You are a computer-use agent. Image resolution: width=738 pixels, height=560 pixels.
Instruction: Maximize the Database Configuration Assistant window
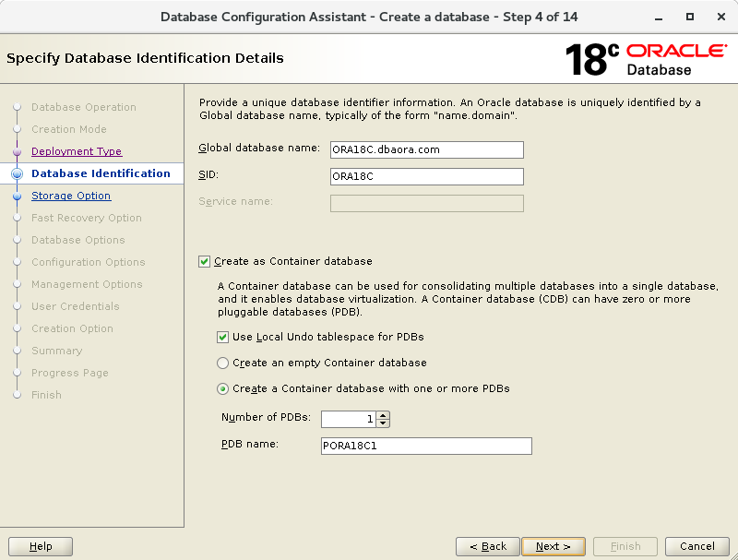pyautogui.click(x=690, y=17)
